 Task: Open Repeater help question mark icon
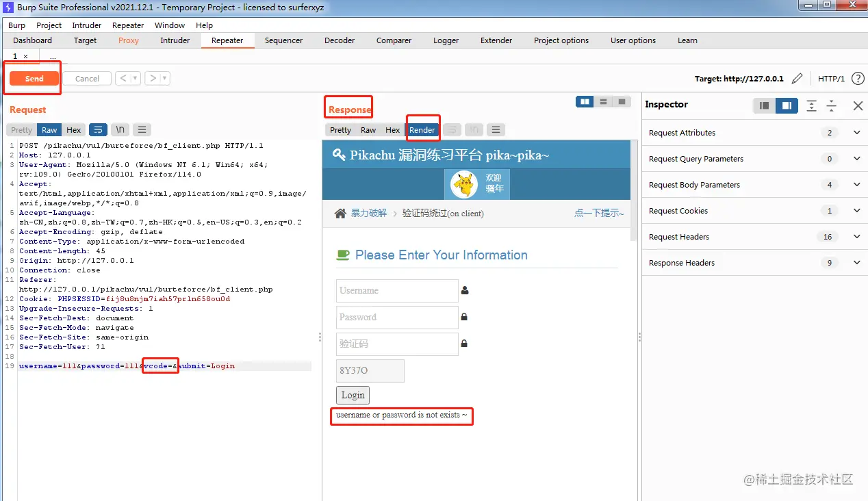pos(858,79)
